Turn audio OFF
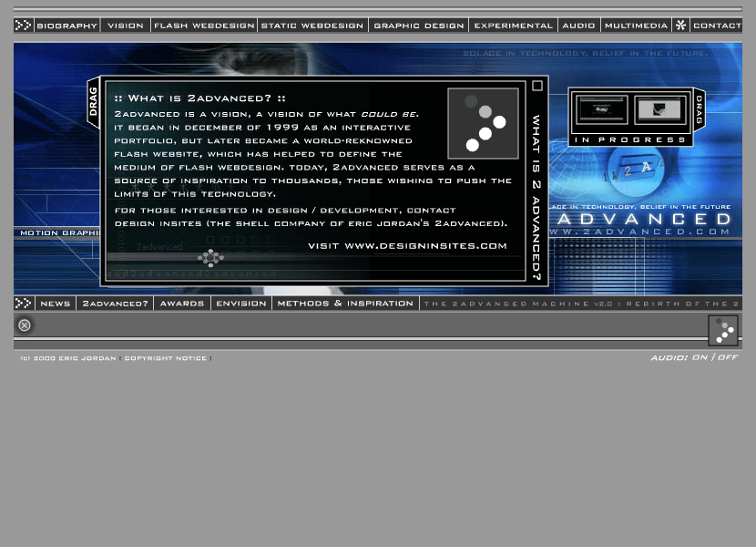The width and height of the screenshot is (756, 547). click(728, 357)
